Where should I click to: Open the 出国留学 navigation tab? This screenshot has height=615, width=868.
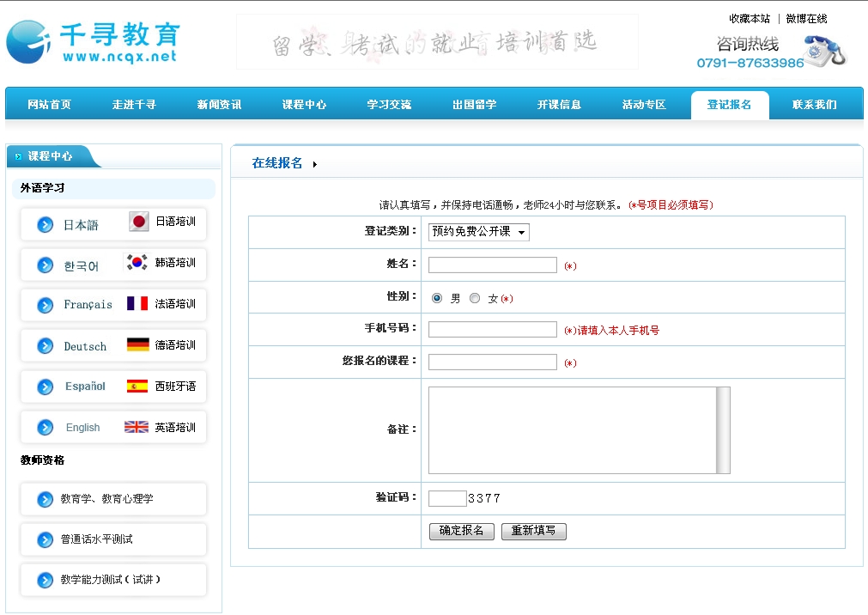[474, 105]
